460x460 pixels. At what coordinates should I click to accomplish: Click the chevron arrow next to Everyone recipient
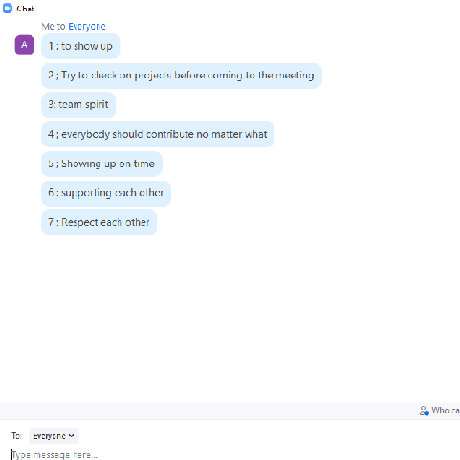point(71,436)
